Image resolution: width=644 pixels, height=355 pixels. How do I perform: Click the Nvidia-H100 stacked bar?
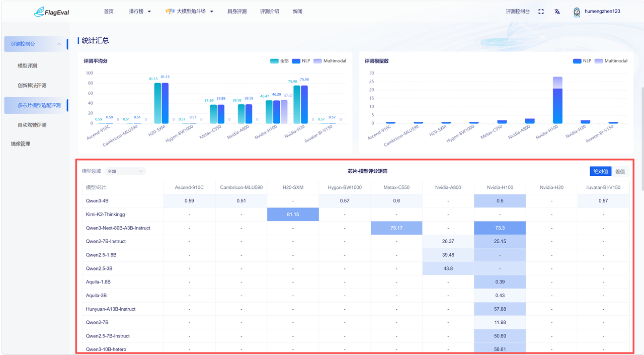[557, 100]
